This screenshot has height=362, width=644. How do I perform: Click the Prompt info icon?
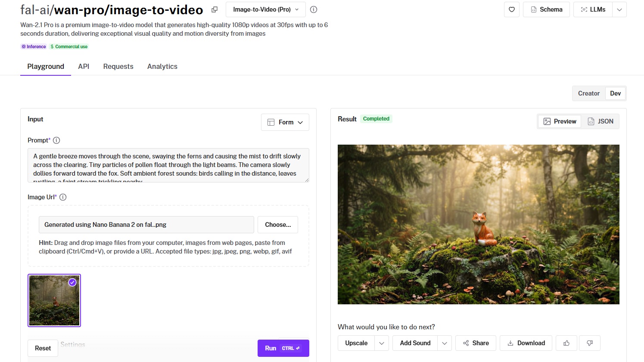coord(56,140)
